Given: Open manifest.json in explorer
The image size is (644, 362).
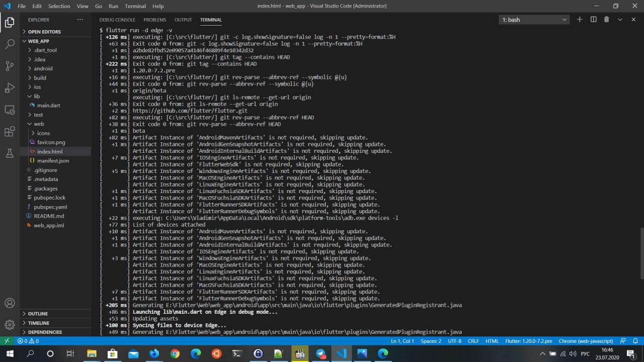Looking at the screenshot, I should click(x=56, y=160).
